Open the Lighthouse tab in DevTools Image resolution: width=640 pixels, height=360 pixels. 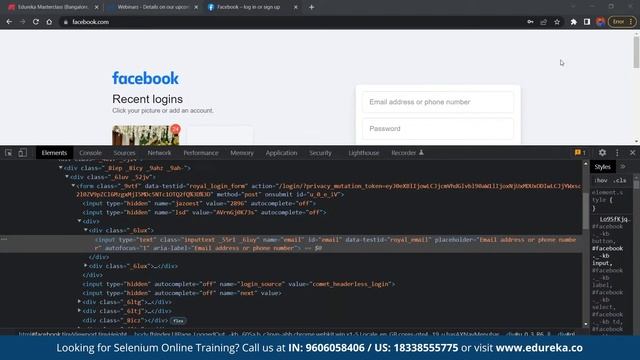point(364,153)
